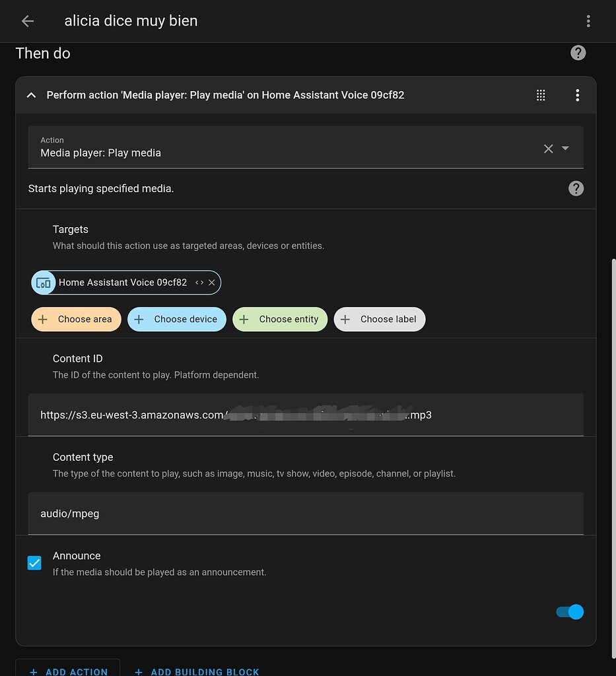Uncheck the Announce checkbox
Screen dimensions: 616x676
pyautogui.click(x=34, y=562)
